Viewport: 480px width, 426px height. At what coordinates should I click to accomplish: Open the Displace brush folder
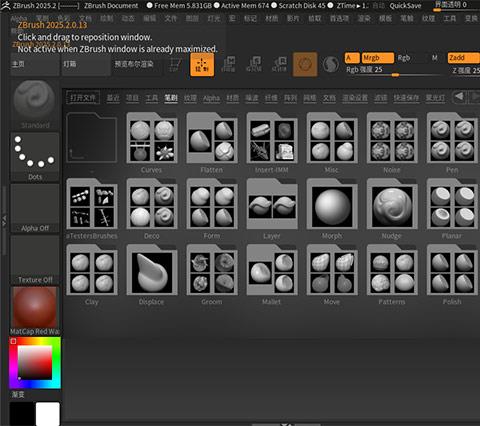(x=152, y=270)
